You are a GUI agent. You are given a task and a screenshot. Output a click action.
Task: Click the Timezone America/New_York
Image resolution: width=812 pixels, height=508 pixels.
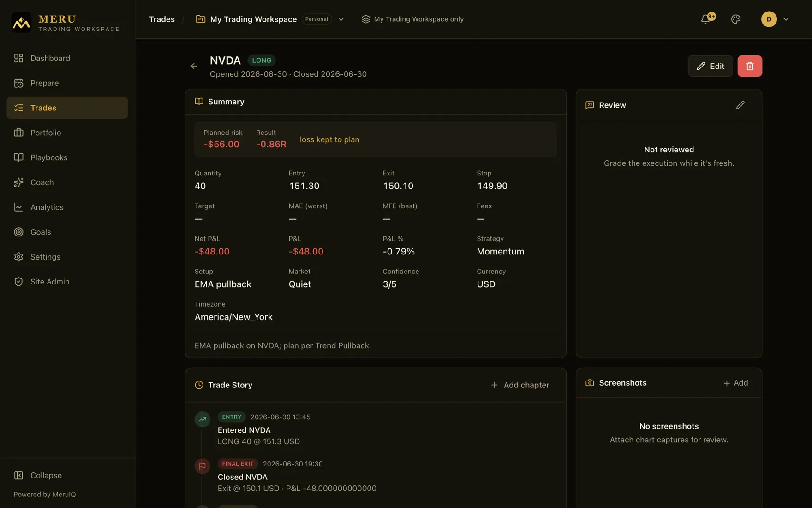233,317
